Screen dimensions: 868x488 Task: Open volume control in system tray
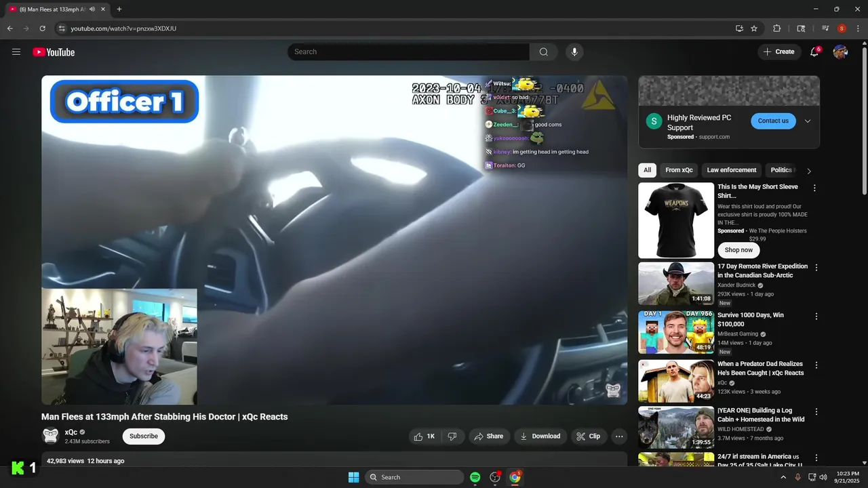point(823,477)
